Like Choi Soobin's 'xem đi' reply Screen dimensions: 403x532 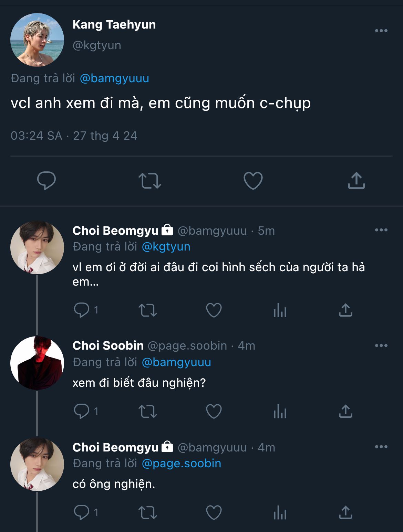[x=214, y=411]
